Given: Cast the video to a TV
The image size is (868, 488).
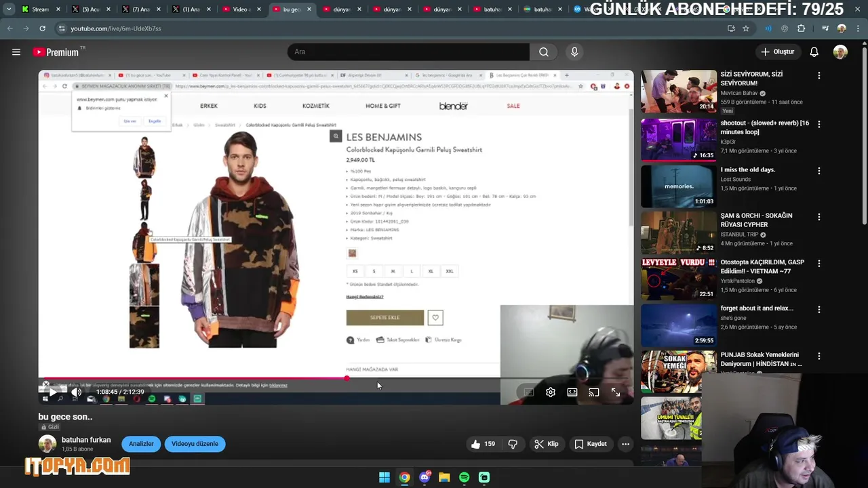Looking at the screenshot, I should pyautogui.click(x=594, y=392).
